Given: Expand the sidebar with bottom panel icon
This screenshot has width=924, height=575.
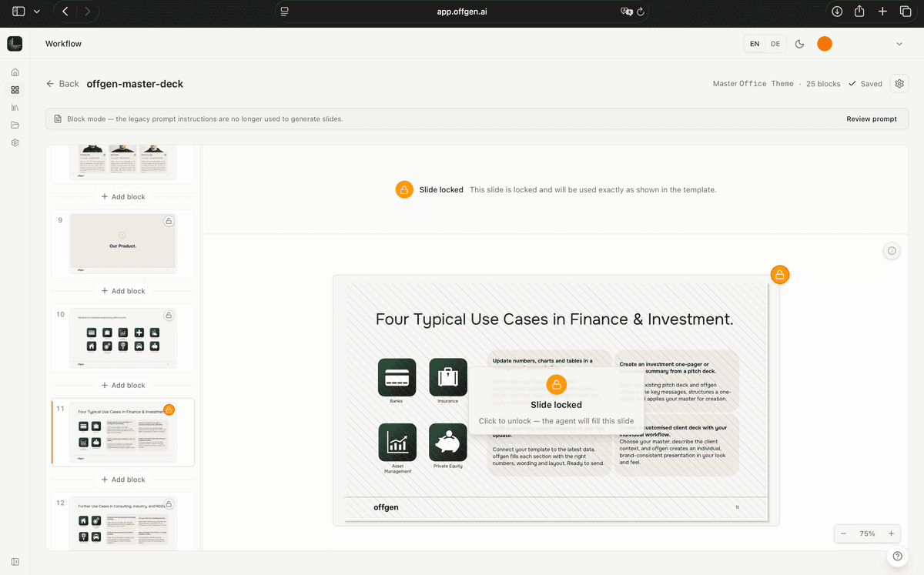Looking at the screenshot, I should pos(15,561).
